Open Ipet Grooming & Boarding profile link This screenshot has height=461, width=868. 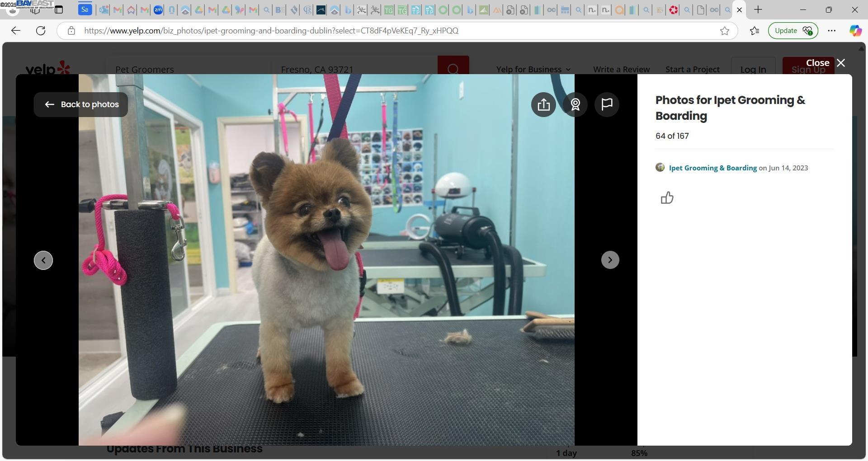pyautogui.click(x=712, y=168)
